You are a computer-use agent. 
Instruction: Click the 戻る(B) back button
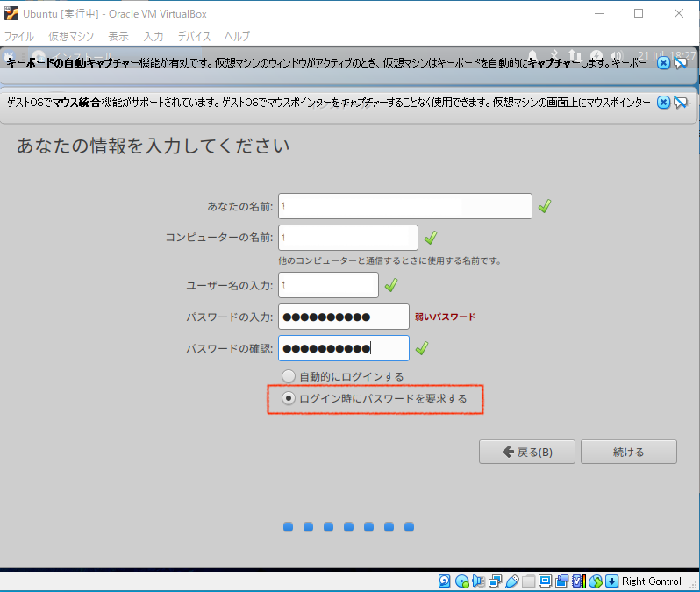(x=527, y=452)
